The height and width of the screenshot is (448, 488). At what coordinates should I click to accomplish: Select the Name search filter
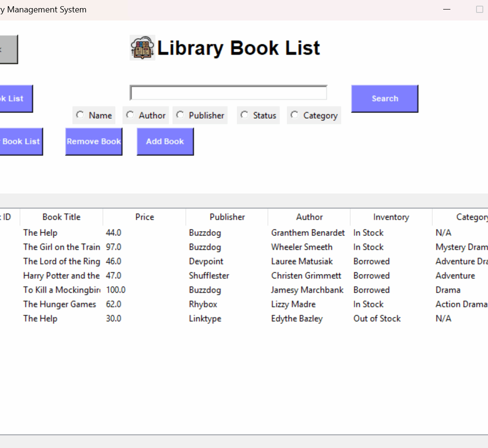[81, 115]
